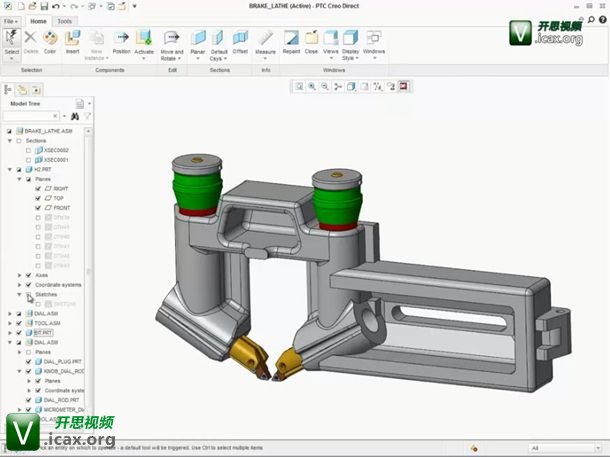Click the binoculars search icon
The image size is (610, 457).
coord(75,116)
